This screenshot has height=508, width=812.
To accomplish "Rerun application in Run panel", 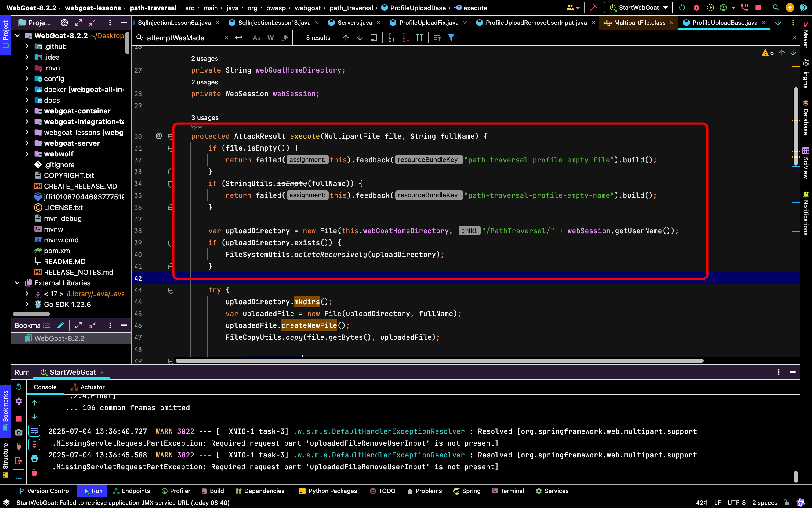I will [x=19, y=387].
